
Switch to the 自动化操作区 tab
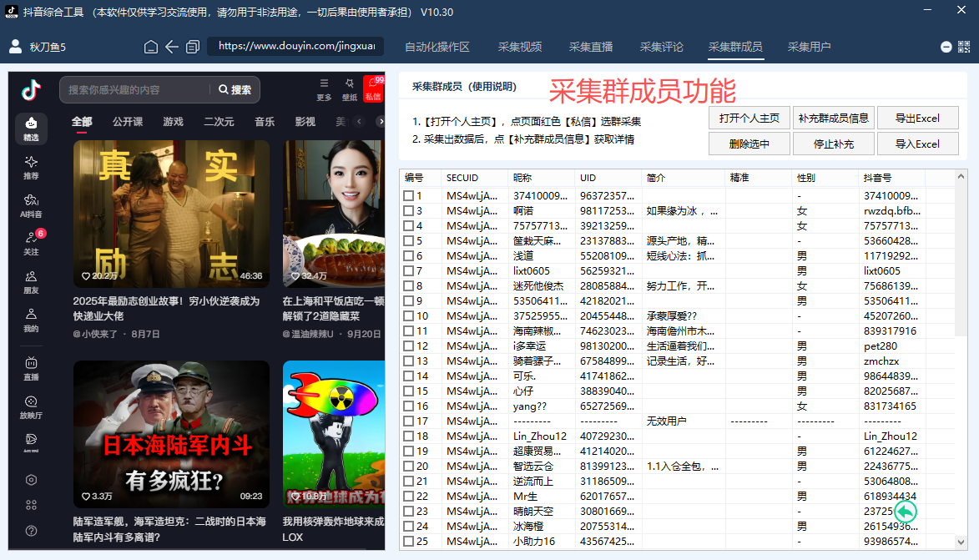[437, 47]
